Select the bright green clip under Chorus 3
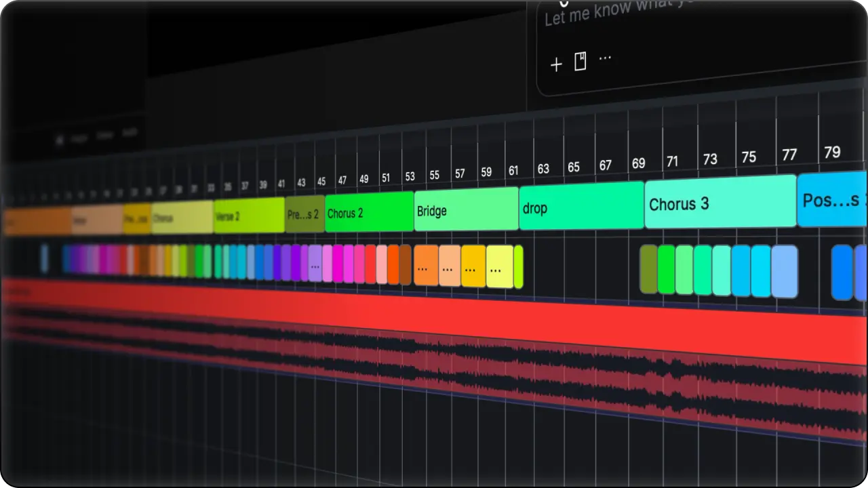Viewport: 868px width, 488px height. click(x=667, y=270)
